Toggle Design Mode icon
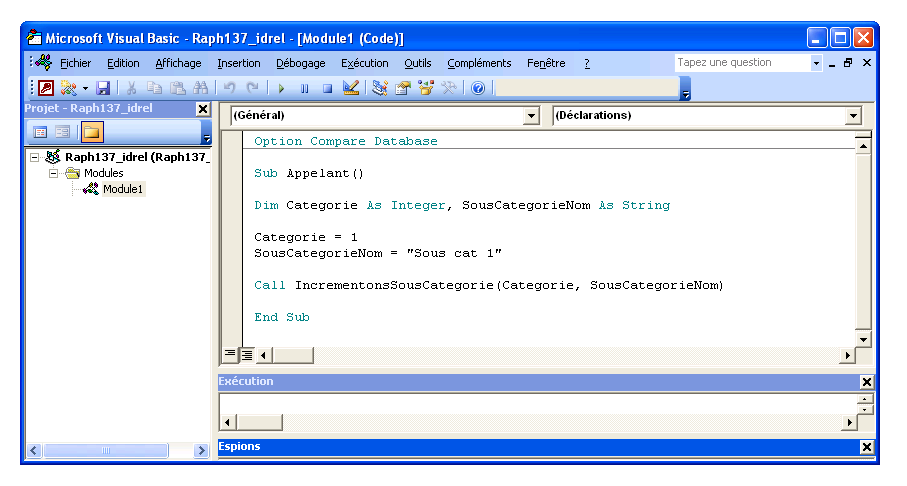This screenshot has width=907, height=486. (351, 88)
